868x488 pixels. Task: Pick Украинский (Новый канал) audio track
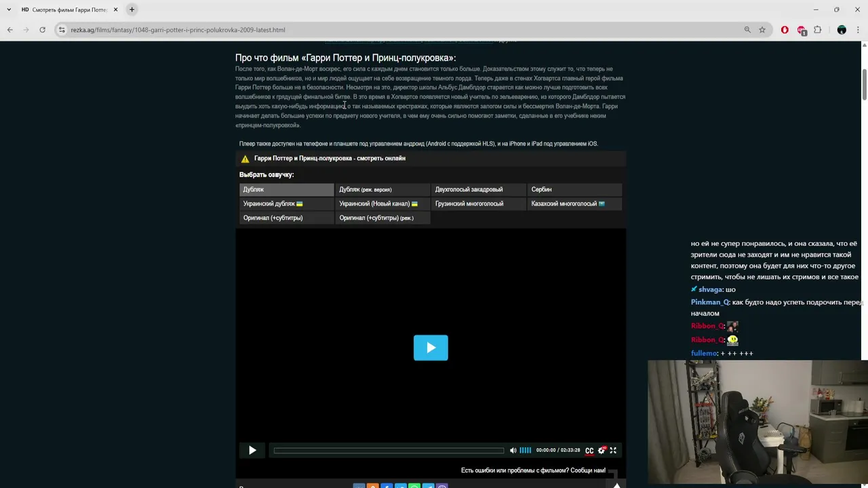(x=382, y=204)
